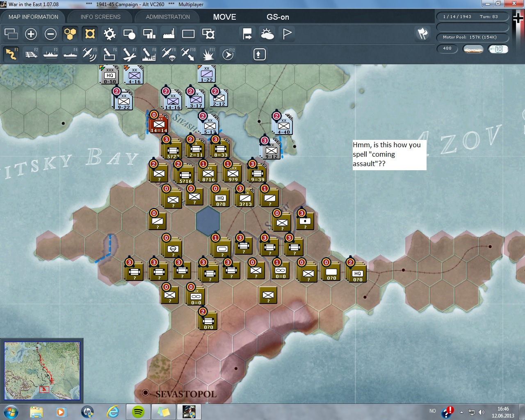Click the overlapping windows view icon
Viewport: 525px width, 420px height.
[11, 34]
